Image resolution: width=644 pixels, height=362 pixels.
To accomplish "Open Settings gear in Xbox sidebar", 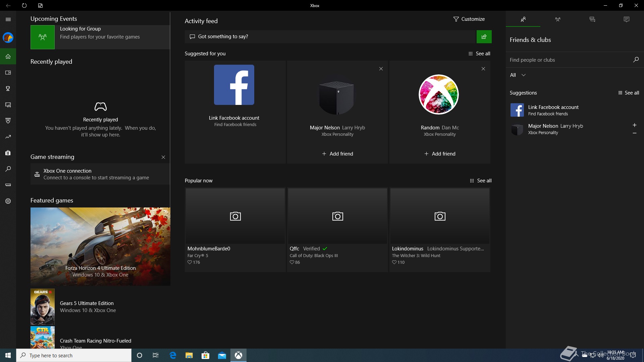I will coord(8,201).
